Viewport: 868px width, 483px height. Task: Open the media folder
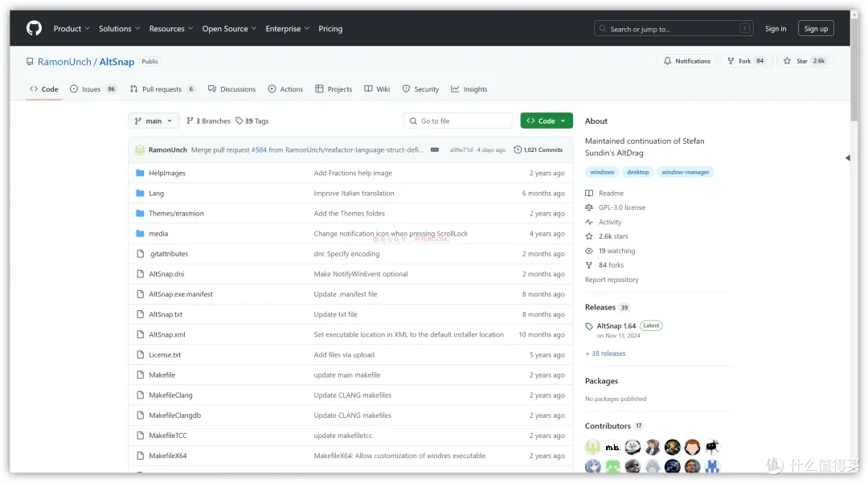(x=158, y=234)
